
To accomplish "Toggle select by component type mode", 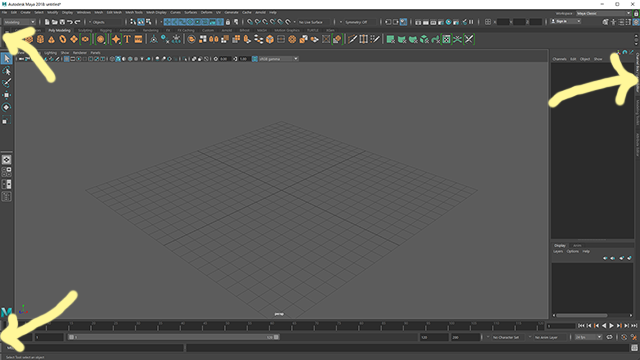I will point(149,22).
